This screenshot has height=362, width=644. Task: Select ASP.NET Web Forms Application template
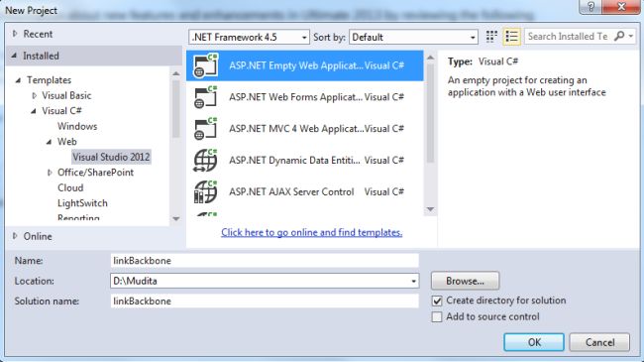(x=305, y=97)
